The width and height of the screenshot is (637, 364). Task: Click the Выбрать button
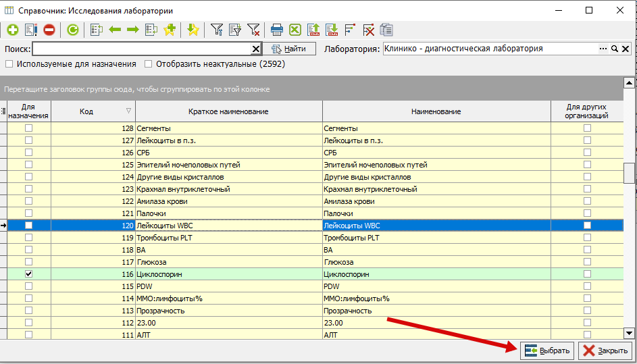pos(546,350)
